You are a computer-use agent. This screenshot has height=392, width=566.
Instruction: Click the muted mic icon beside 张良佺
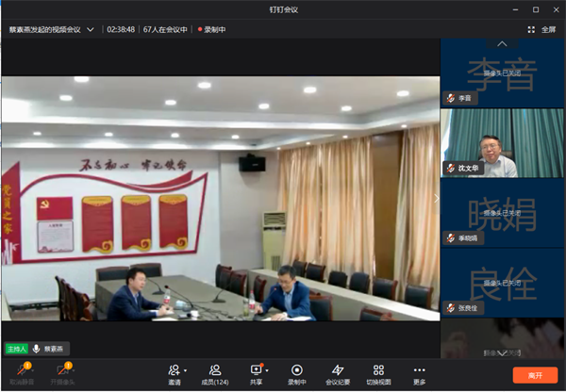(x=452, y=307)
